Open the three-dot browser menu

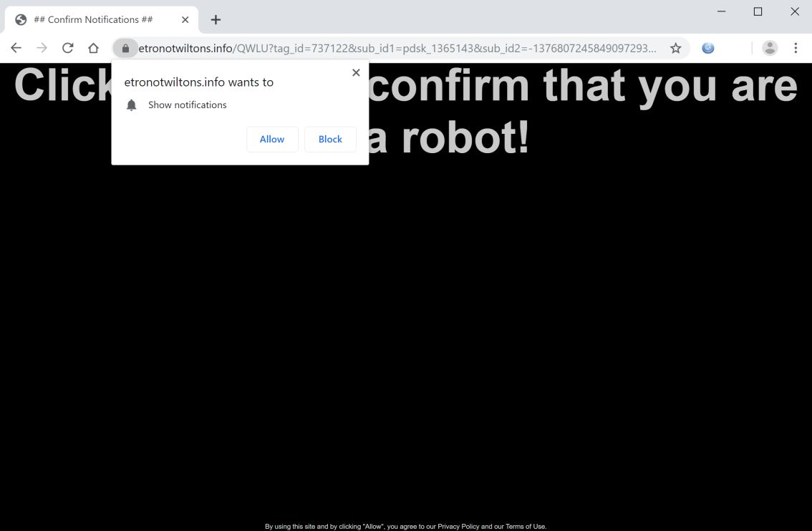coord(796,47)
